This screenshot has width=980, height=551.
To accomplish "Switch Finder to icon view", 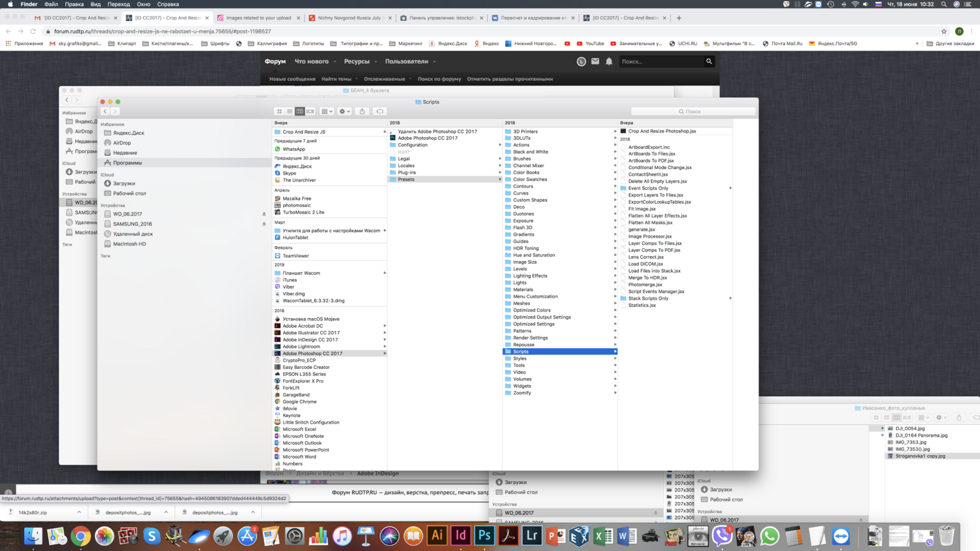I will pos(280,111).
